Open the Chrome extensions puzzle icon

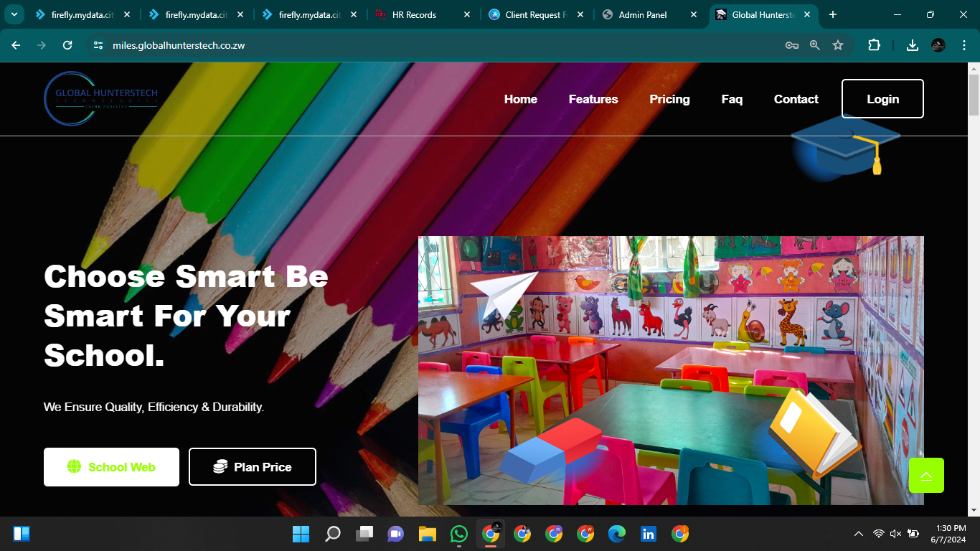(x=874, y=45)
